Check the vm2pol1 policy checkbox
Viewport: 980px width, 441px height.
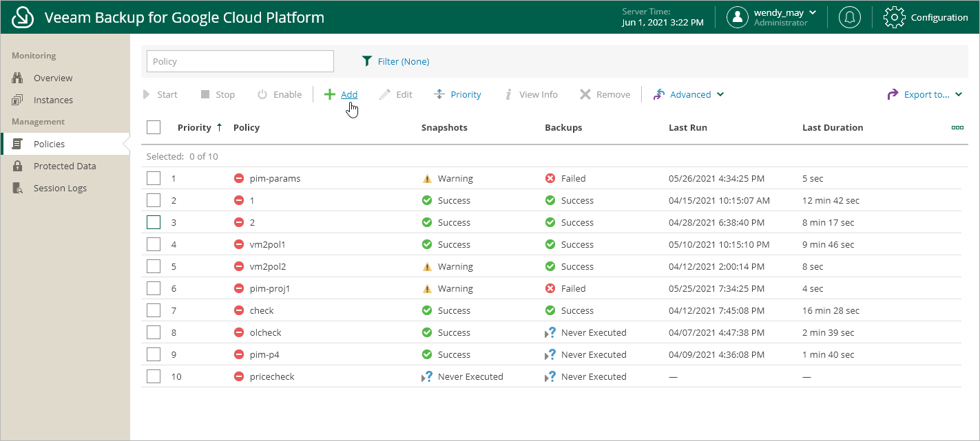click(x=154, y=244)
